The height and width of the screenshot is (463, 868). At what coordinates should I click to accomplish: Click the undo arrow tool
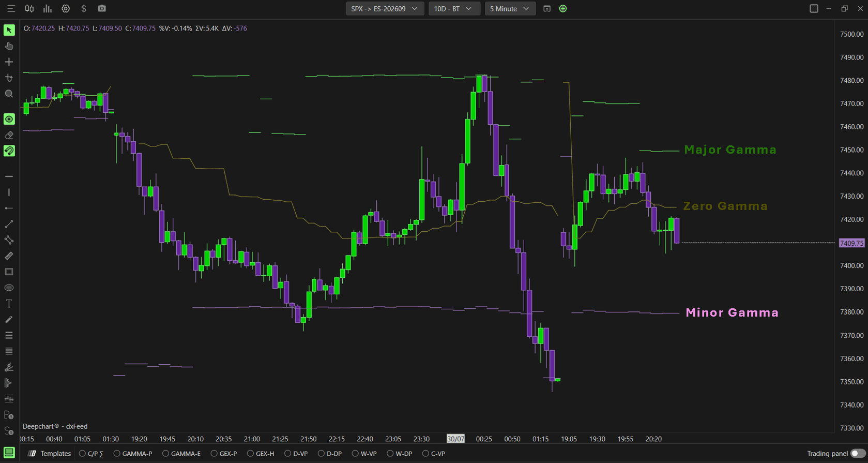(9, 78)
